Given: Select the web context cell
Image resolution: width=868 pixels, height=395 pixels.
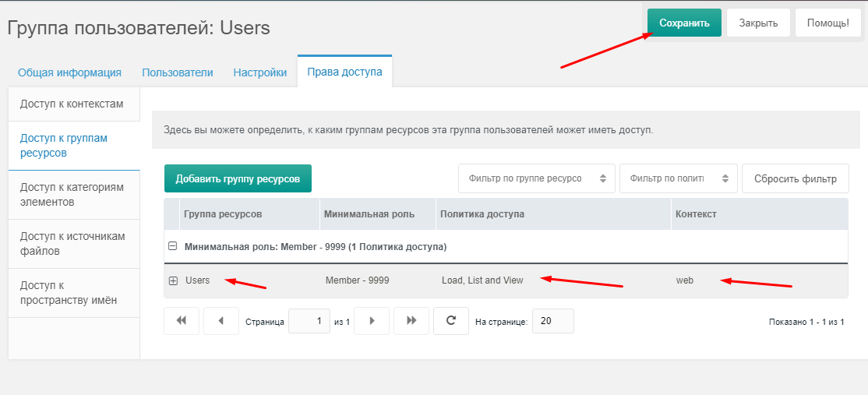Looking at the screenshot, I should click(x=684, y=280).
